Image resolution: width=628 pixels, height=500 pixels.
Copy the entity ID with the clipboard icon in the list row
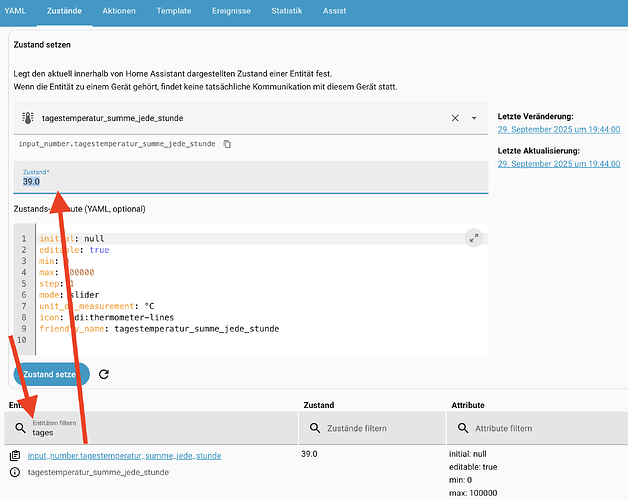(15, 456)
